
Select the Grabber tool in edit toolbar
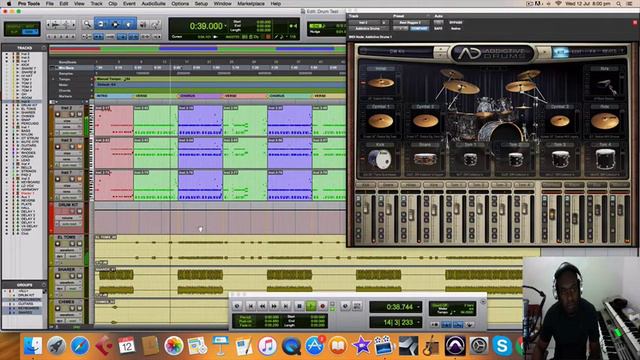click(129, 24)
